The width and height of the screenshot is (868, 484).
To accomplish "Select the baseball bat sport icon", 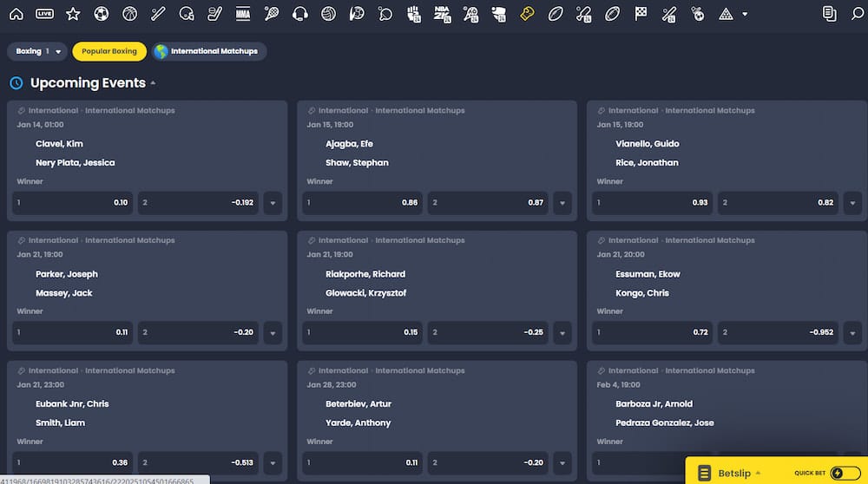I will (x=158, y=14).
